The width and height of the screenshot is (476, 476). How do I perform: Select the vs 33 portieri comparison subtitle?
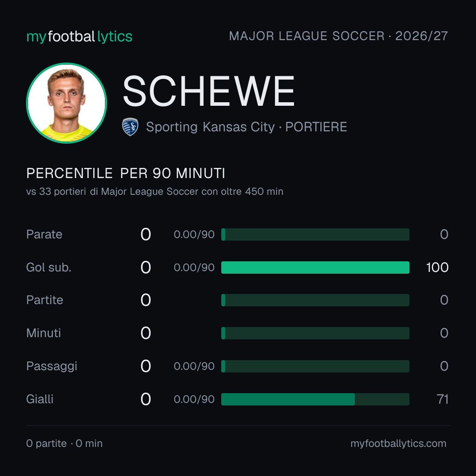(155, 192)
